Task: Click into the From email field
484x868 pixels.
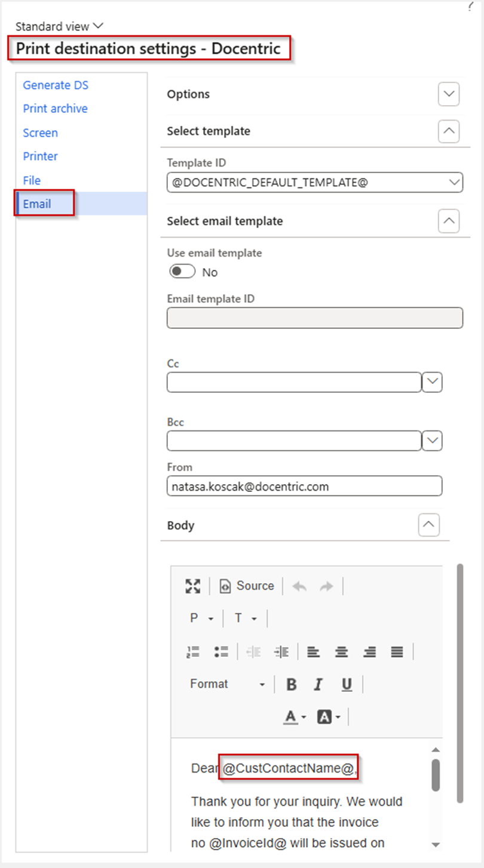Action: 305,486
